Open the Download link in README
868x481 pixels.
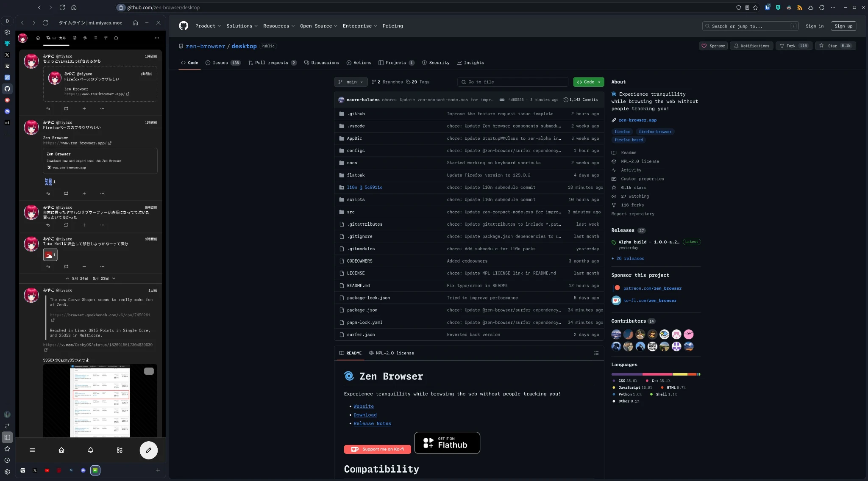[365, 415]
